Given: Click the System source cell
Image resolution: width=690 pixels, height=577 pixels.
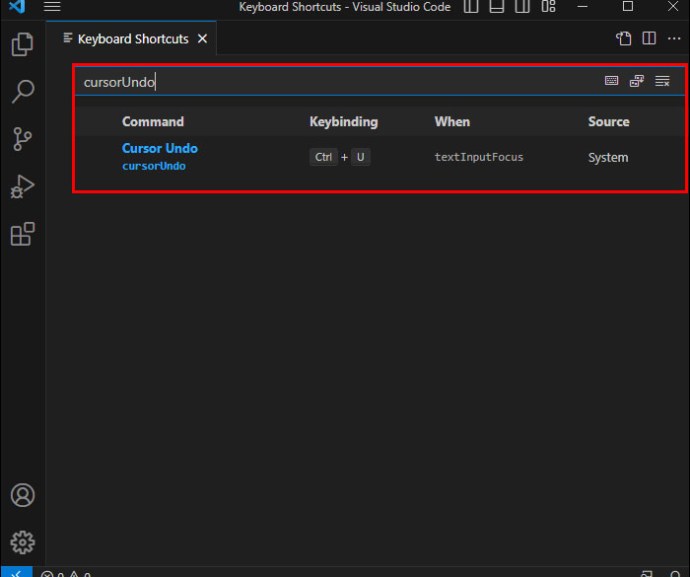Looking at the screenshot, I should point(608,158).
